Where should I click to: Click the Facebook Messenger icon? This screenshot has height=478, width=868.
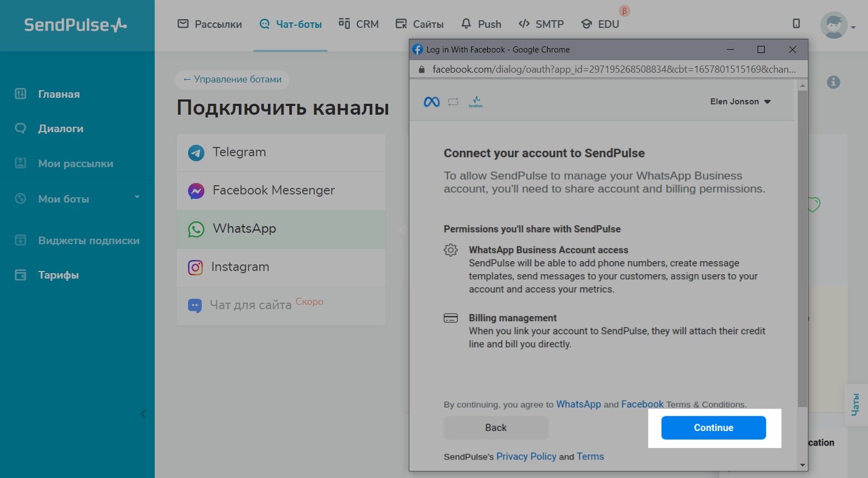(196, 191)
